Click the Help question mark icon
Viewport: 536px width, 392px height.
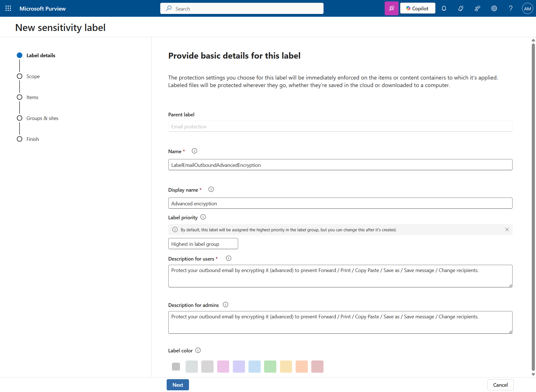(511, 8)
